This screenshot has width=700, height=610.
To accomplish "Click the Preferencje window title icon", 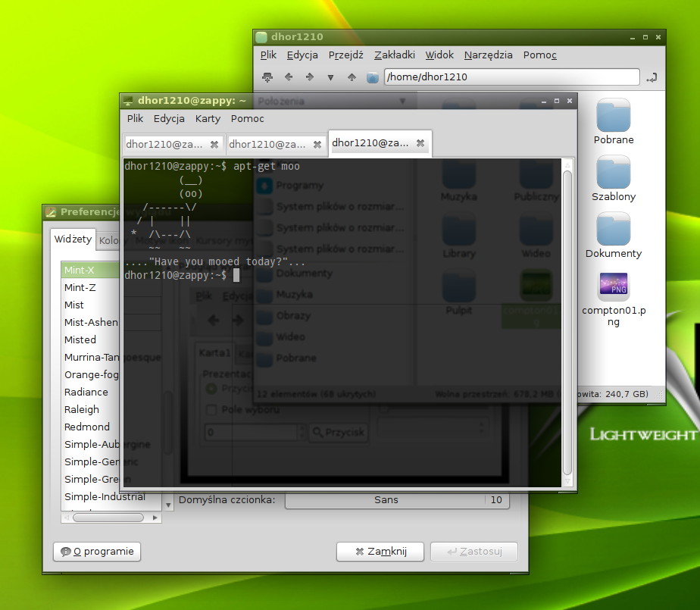I will [51, 212].
